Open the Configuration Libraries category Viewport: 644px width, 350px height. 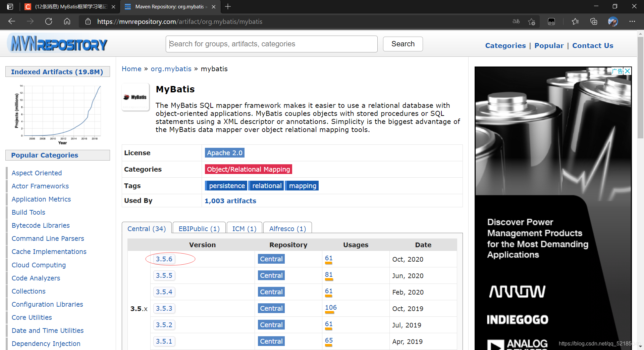click(47, 304)
